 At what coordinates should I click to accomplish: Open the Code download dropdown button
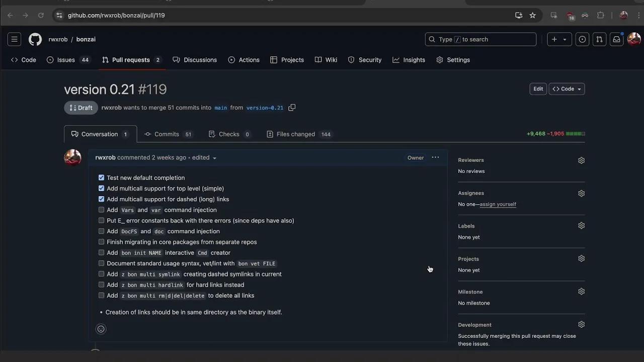[567, 88]
